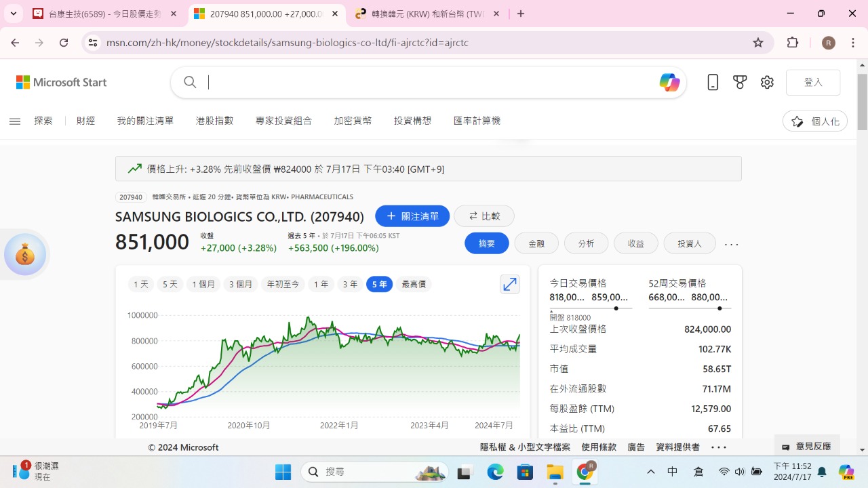Image resolution: width=868 pixels, height=488 pixels.
Task: Select the 5年 chart range toggle
Action: (379, 284)
